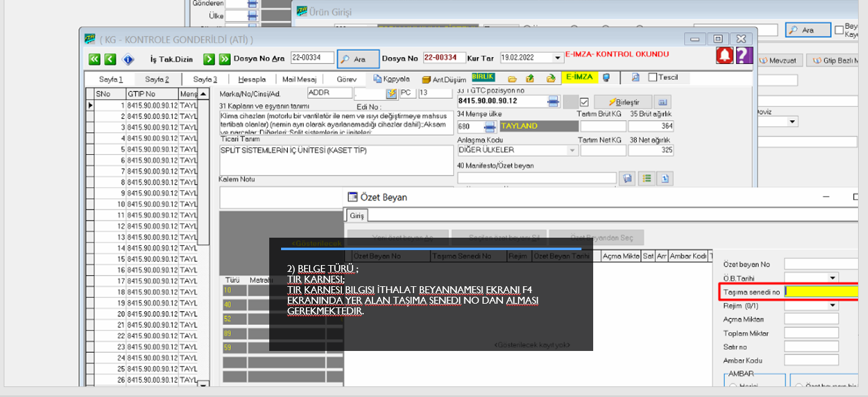Expand the Anlaşma Kodu dropdown
Image resolution: width=868 pixels, height=397 pixels.
pos(571,150)
